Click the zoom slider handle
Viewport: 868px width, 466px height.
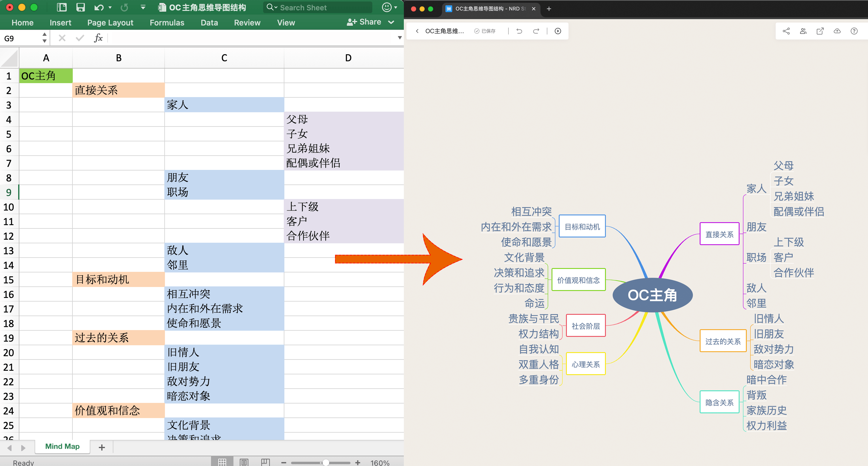(x=326, y=463)
